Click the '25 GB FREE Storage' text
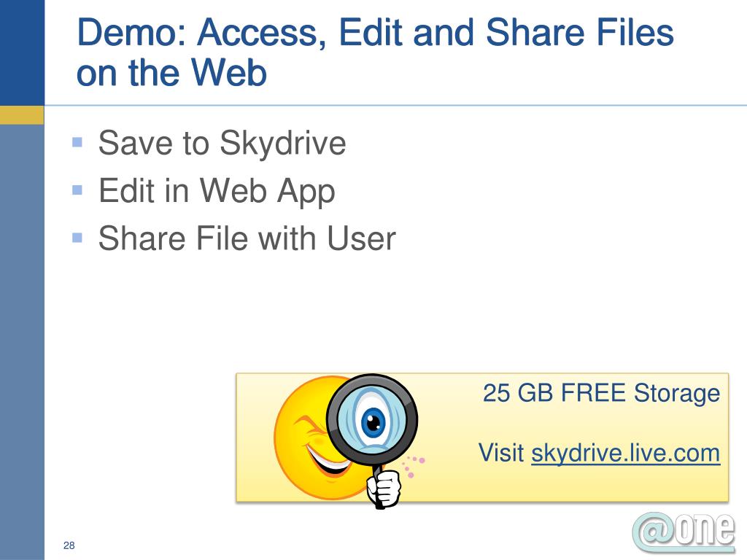Image resolution: width=747 pixels, height=560 pixels. pos(601,394)
